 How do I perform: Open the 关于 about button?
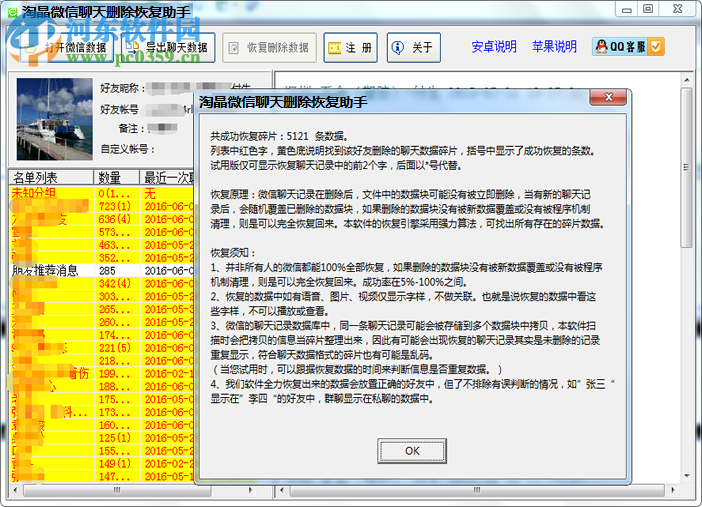tap(414, 47)
